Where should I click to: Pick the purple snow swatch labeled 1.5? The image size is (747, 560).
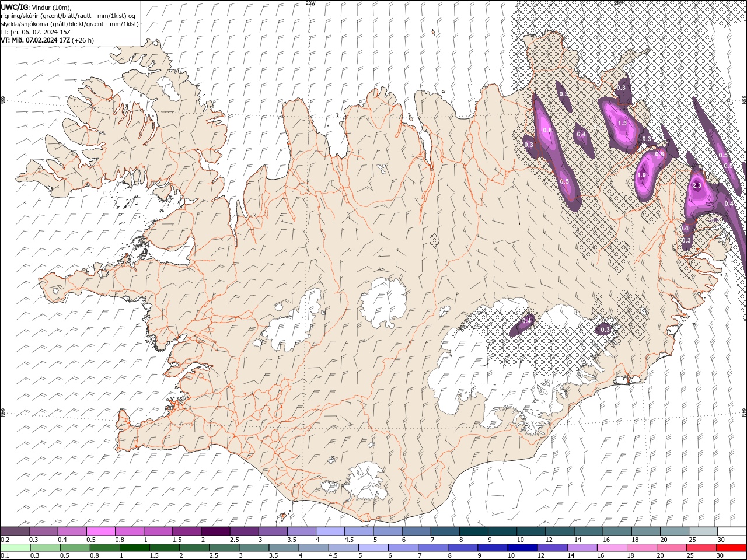(x=187, y=531)
